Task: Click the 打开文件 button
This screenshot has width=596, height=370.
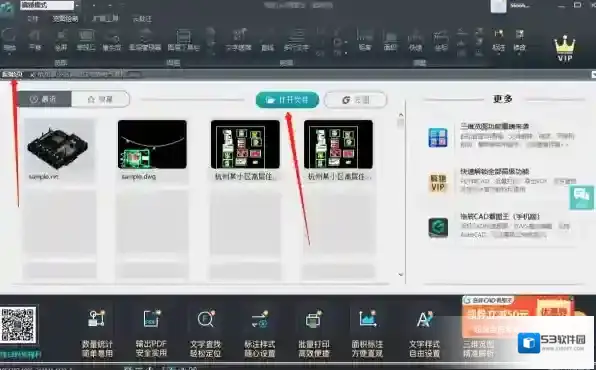Action: (287, 100)
